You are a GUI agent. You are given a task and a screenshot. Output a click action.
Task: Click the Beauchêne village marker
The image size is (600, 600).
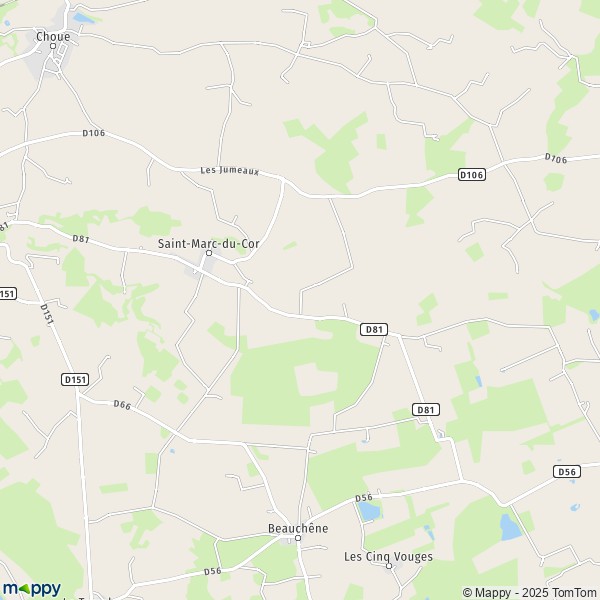pos(298,538)
